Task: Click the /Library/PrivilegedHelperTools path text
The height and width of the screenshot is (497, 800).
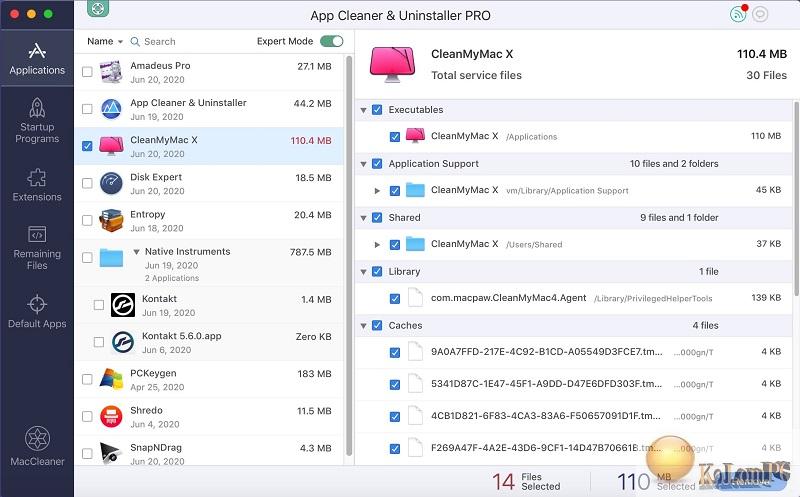Action: 653,299
